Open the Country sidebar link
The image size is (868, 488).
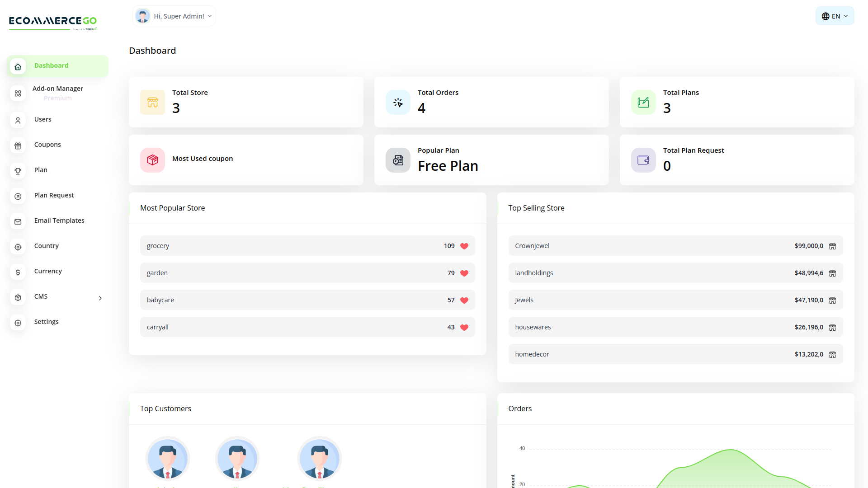46,245
